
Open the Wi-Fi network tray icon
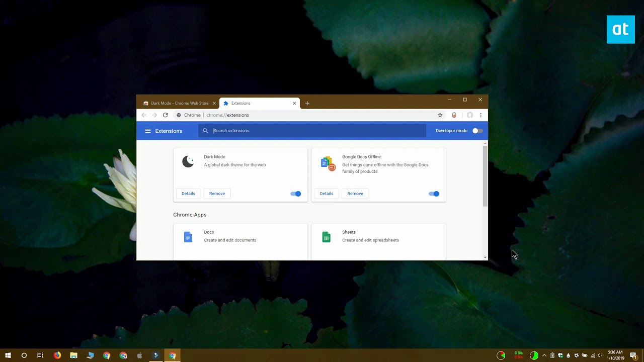(x=593, y=355)
